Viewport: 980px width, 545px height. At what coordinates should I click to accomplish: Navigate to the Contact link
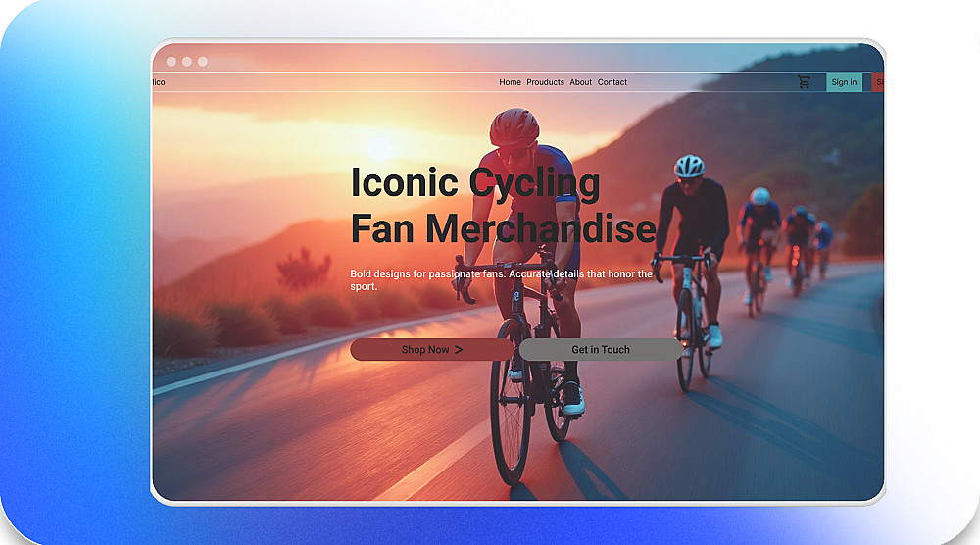click(612, 82)
